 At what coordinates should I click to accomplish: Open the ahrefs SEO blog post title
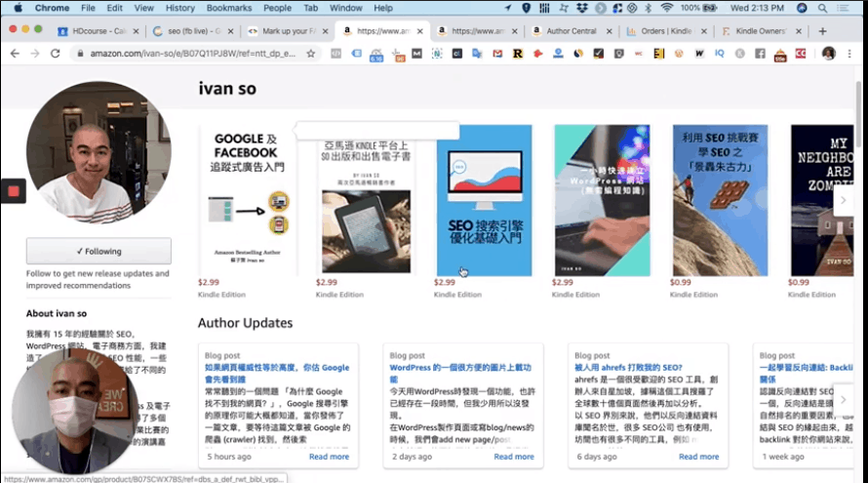(x=628, y=367)
